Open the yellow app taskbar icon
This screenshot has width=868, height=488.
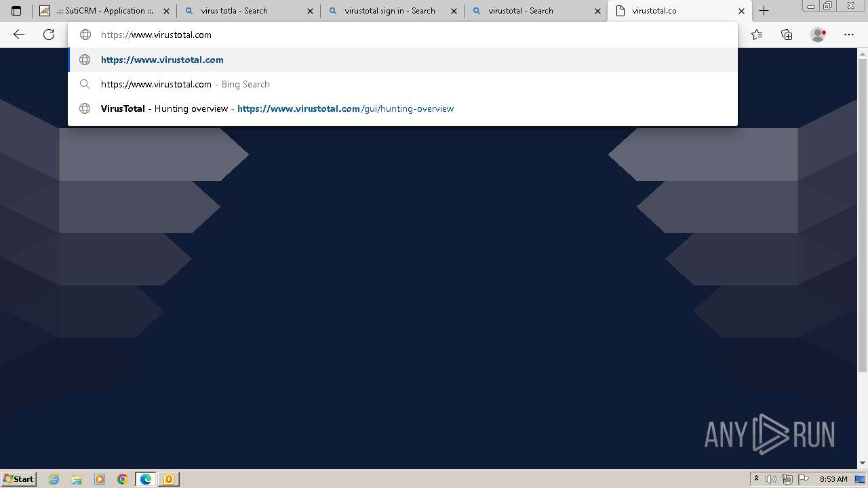(x=169, y=479)
